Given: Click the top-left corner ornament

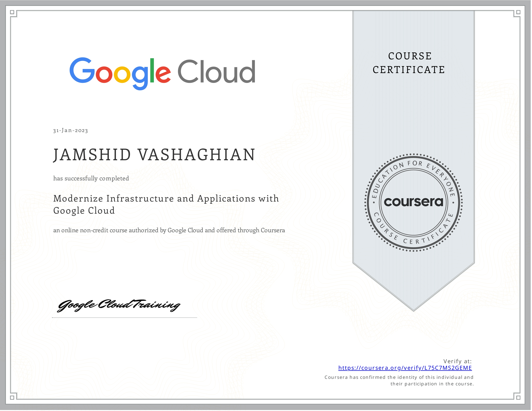Looking at the screenshot, I should pos(12,12).
